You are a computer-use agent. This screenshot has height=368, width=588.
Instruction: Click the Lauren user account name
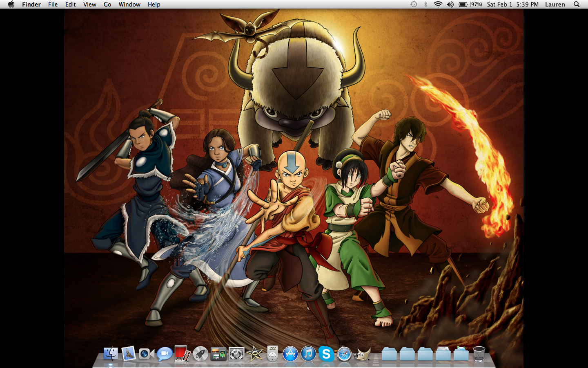click(555, 4)
